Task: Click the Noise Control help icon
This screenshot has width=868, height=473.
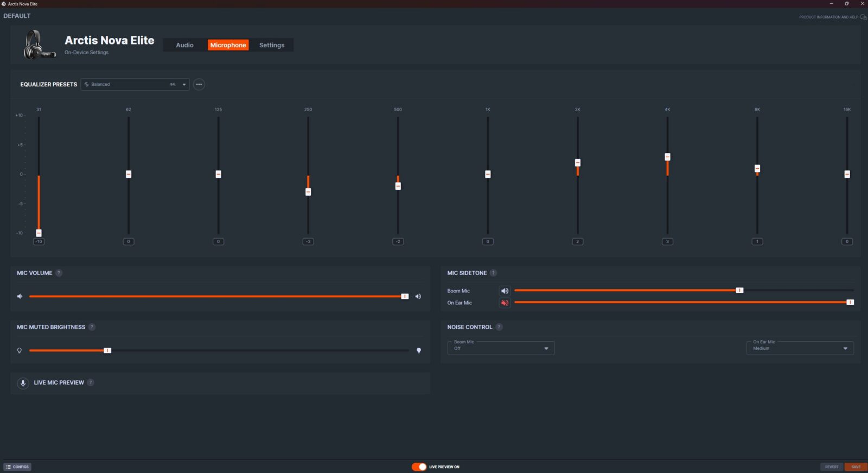Action: pyautogui.click(x=499, y=327)
